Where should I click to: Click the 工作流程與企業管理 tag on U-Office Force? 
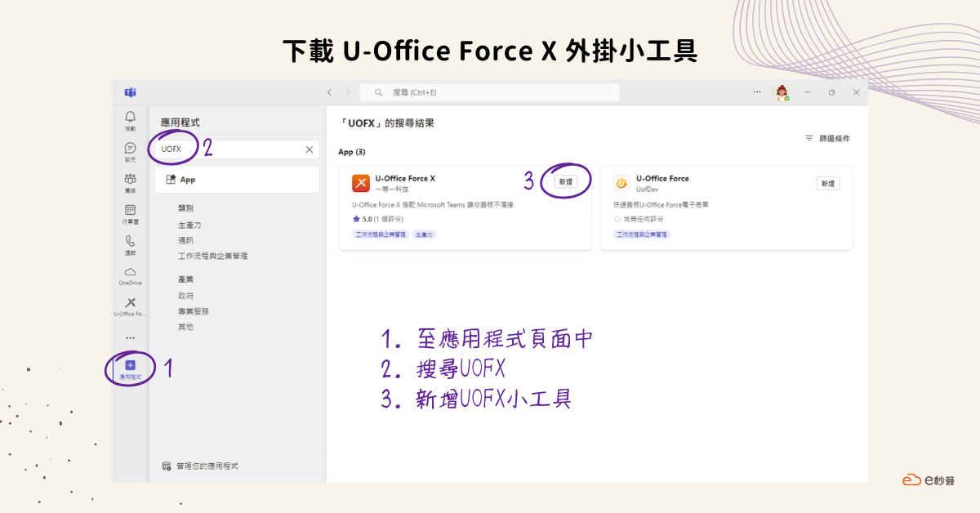(x=642, y=234)
